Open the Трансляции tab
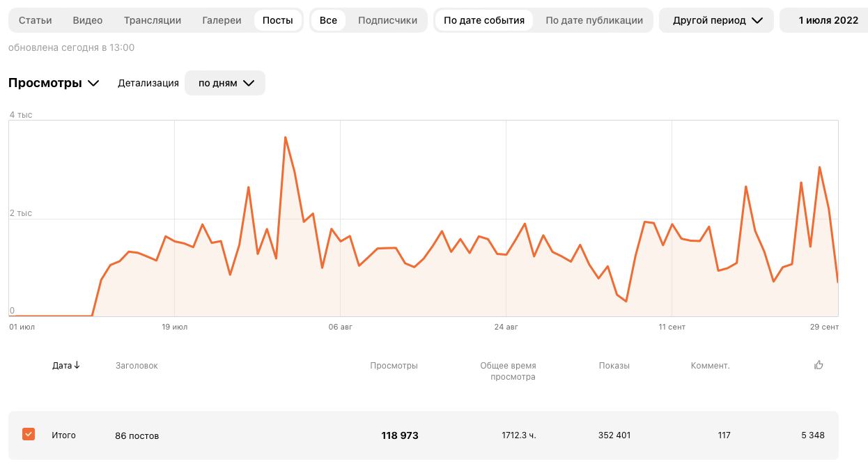This screenshot has width=868, height=464. tap(153, 20)
